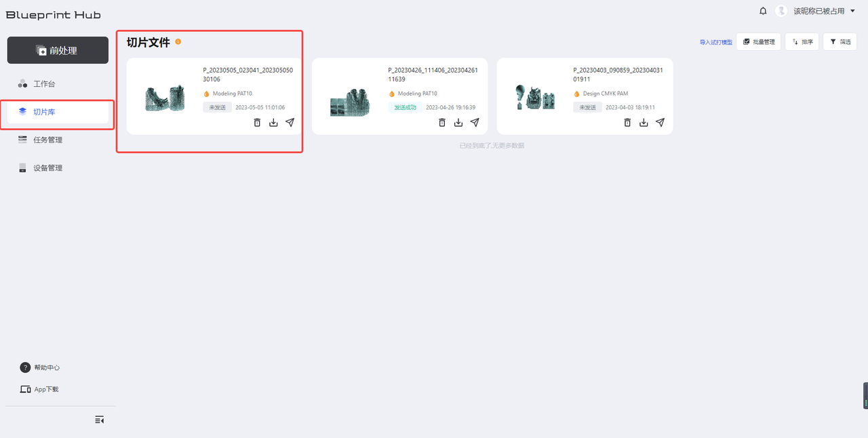Click Design CMYK PAM material label
Viewport: 868px width, 438px height.
(606, 94)
